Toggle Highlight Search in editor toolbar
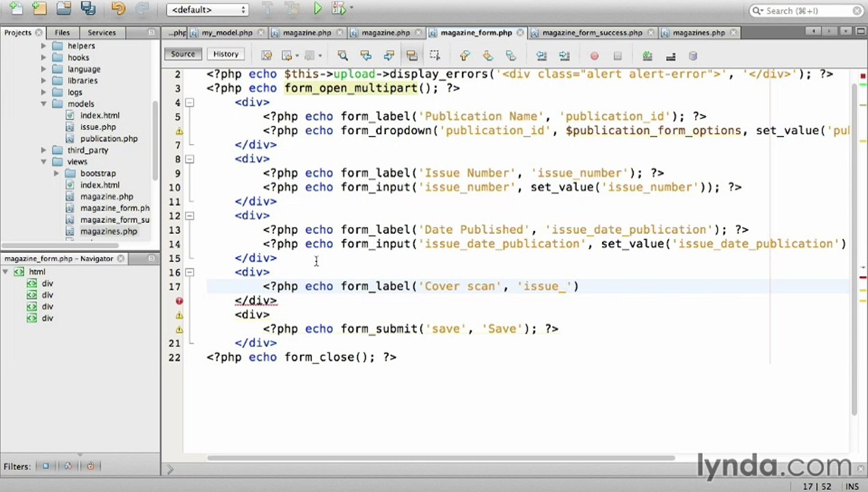Viewport: 868px width, 492px height. [411, 55]
